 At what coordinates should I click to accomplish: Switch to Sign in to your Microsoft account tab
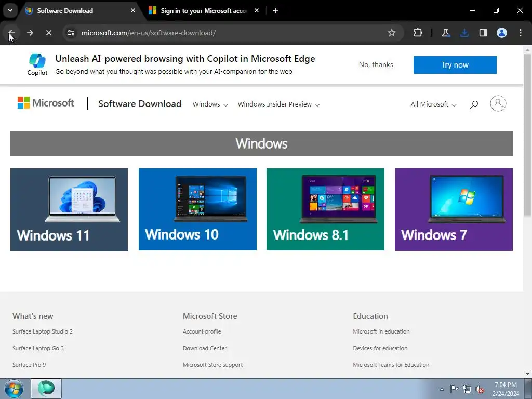pos(204,10)
